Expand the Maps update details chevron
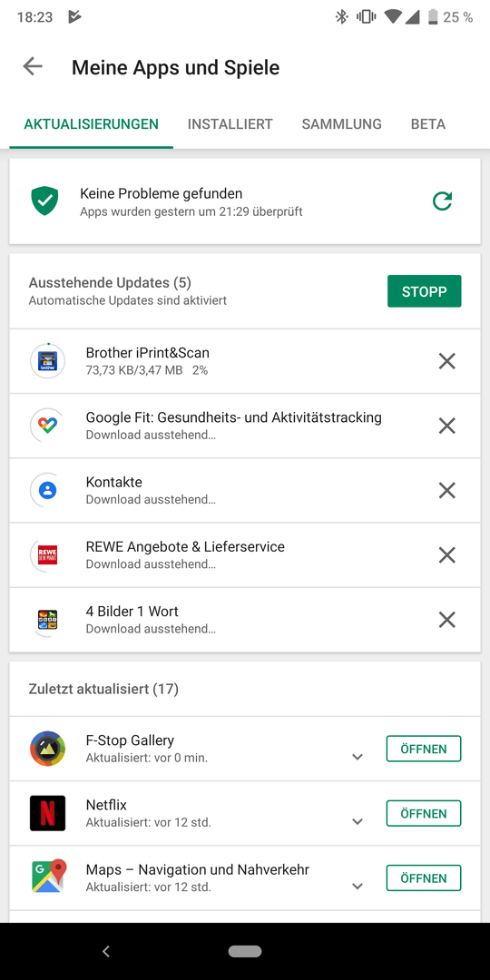The image size is (490, 980). pos(358,887)
